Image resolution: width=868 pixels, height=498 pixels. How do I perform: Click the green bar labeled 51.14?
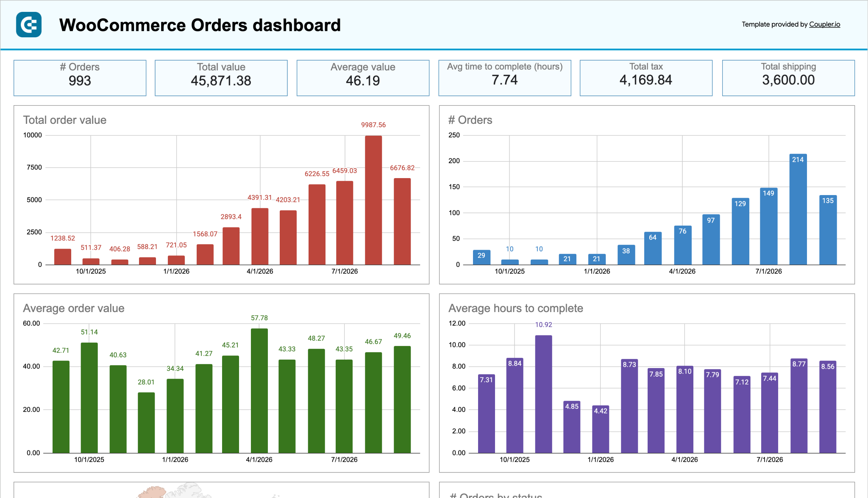(89, 398)
